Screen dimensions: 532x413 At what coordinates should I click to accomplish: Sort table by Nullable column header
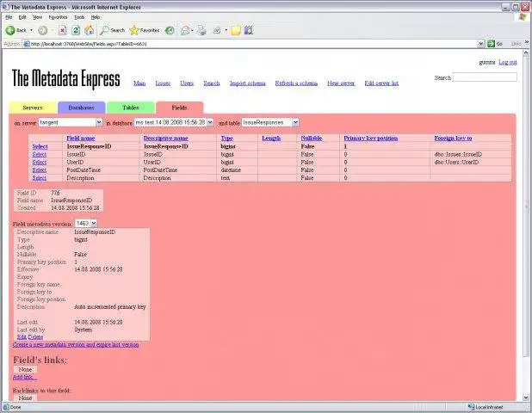[311, 138]
